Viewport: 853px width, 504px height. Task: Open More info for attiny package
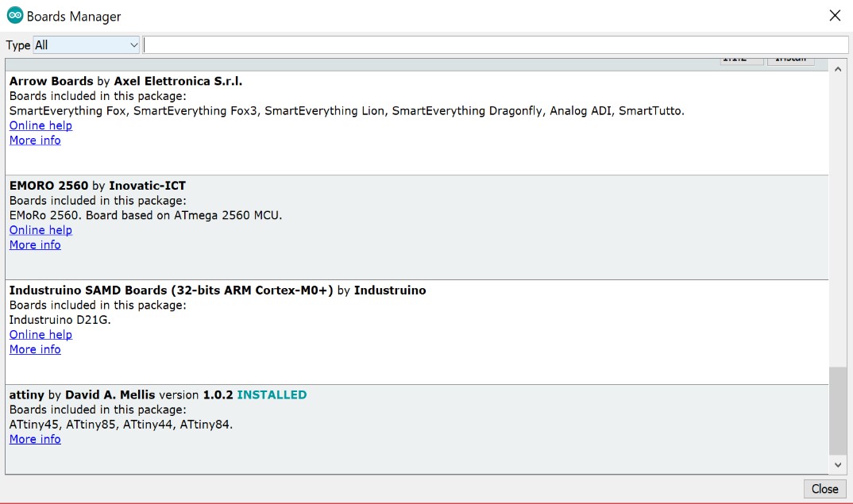pyautogui.click(x=35, y=439)
